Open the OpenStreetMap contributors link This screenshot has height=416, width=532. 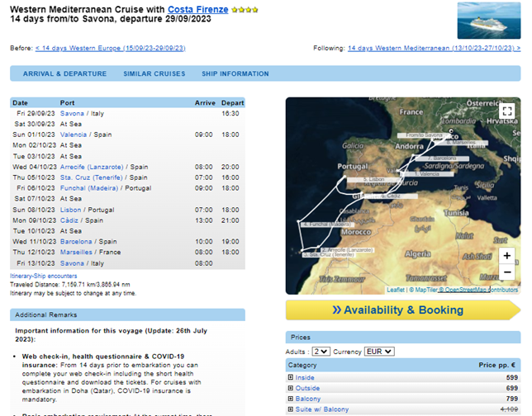pos(478,290)
